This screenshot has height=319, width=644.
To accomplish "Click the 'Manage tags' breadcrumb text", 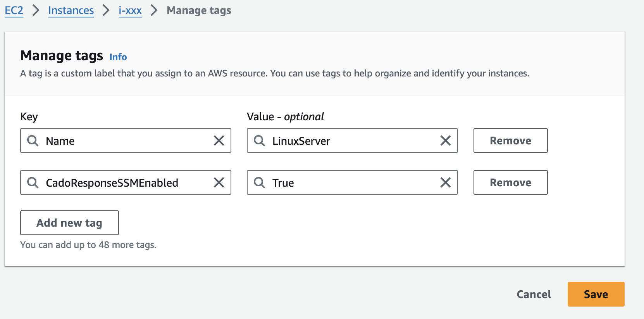I will (x=199, y=10).
